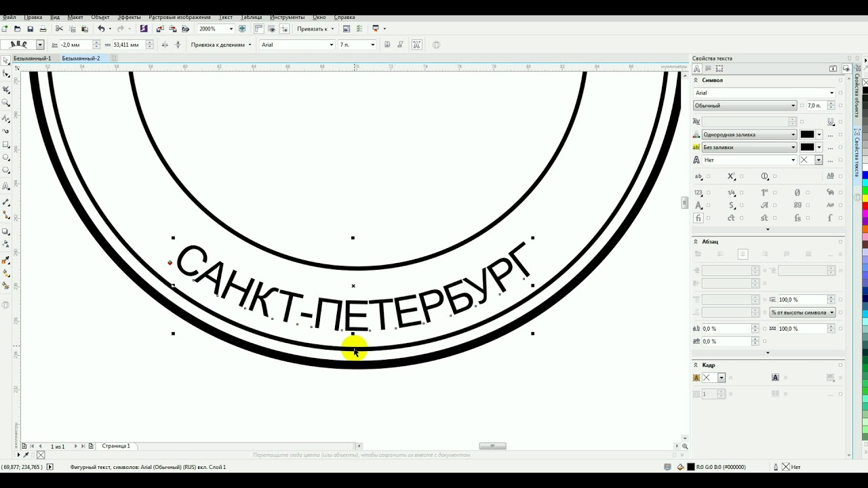Toggle show rulers button

click(258, 29)
